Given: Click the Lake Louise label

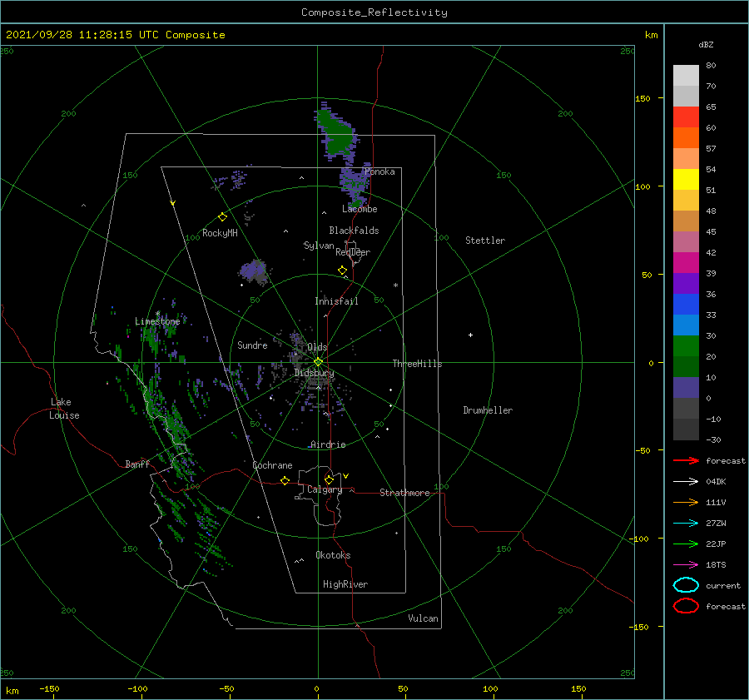Looking at the screenshot, I should click(x=64, y=409).
